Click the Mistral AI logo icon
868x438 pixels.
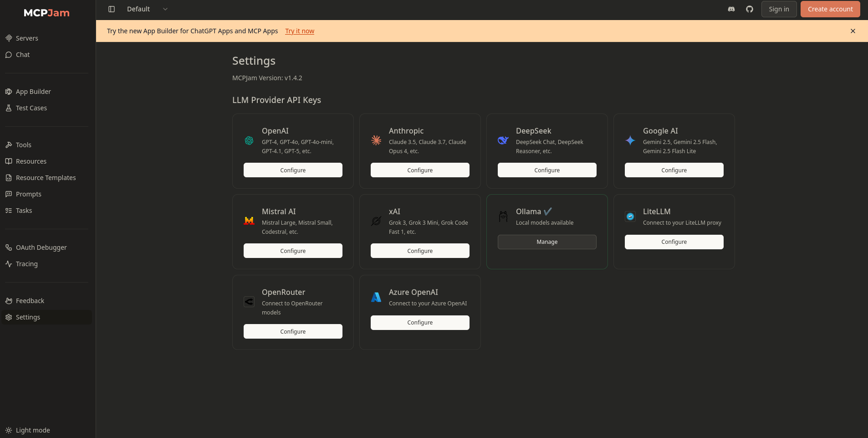pyautogui.click(x=249, y=221)
